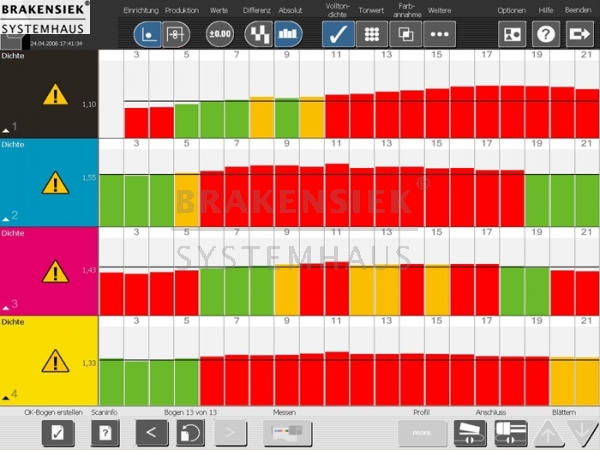Open the Optionen button
This screenshot has height=450, width=600.
(x=512, y=34)
